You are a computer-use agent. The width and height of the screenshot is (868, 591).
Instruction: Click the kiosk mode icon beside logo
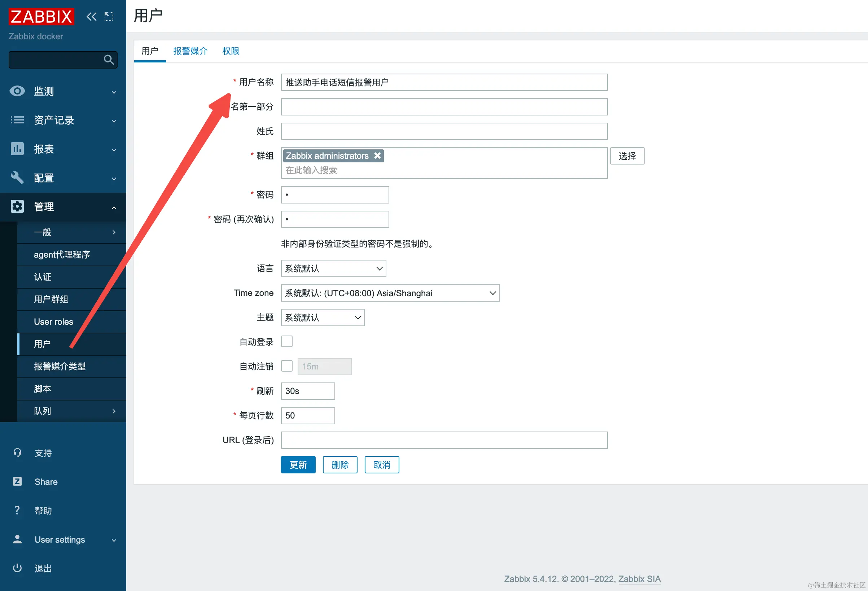[x=109, y=17]
